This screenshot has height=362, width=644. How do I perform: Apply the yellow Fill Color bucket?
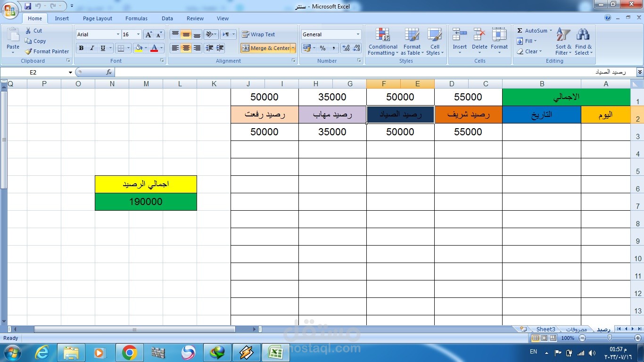pyautogui.click(x=139, y=48)
